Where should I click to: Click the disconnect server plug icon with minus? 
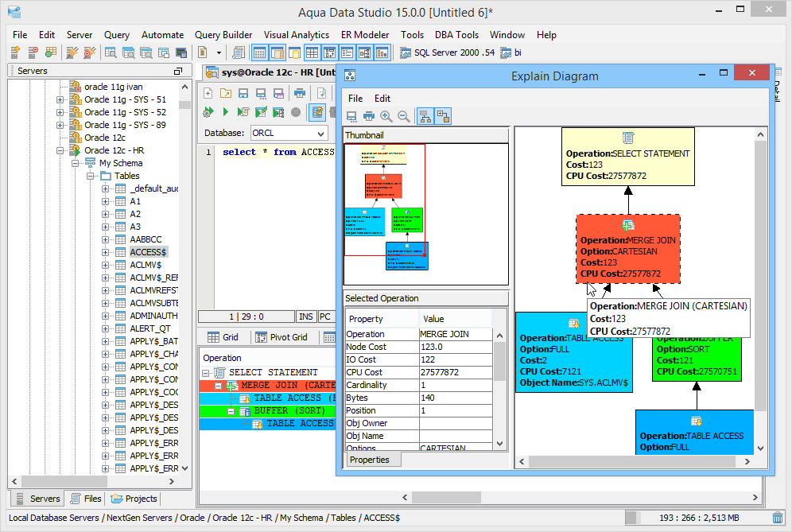[89, 52]
